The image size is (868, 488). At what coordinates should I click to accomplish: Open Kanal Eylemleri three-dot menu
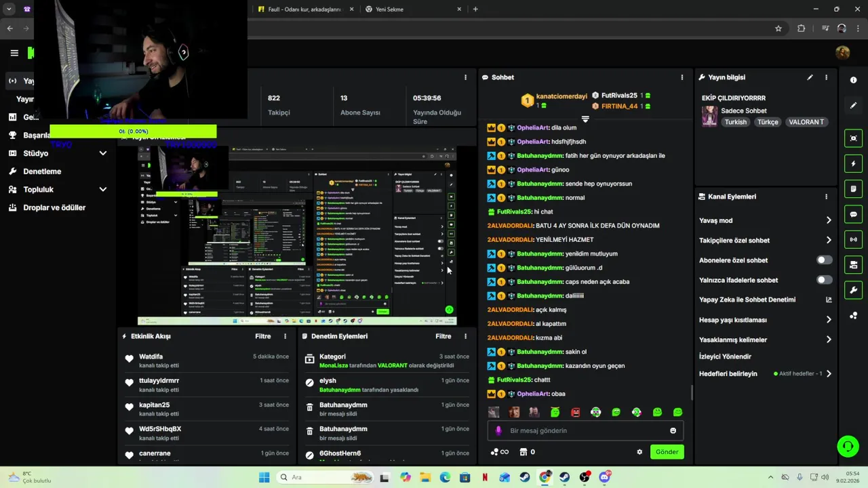click(x=826, y=197)
